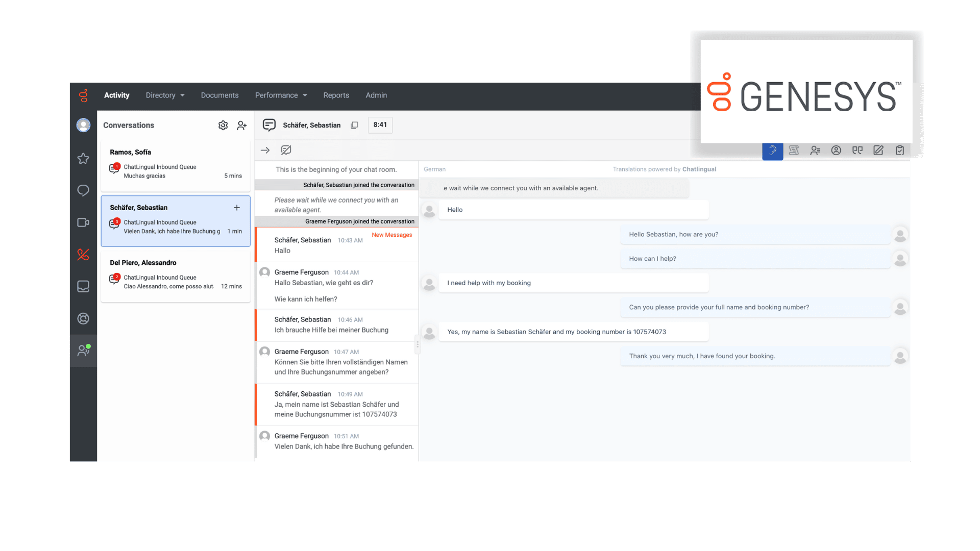Open the Chat bubble in the sidebar
This screenshot has height=551, width=980.
[83, 190]
